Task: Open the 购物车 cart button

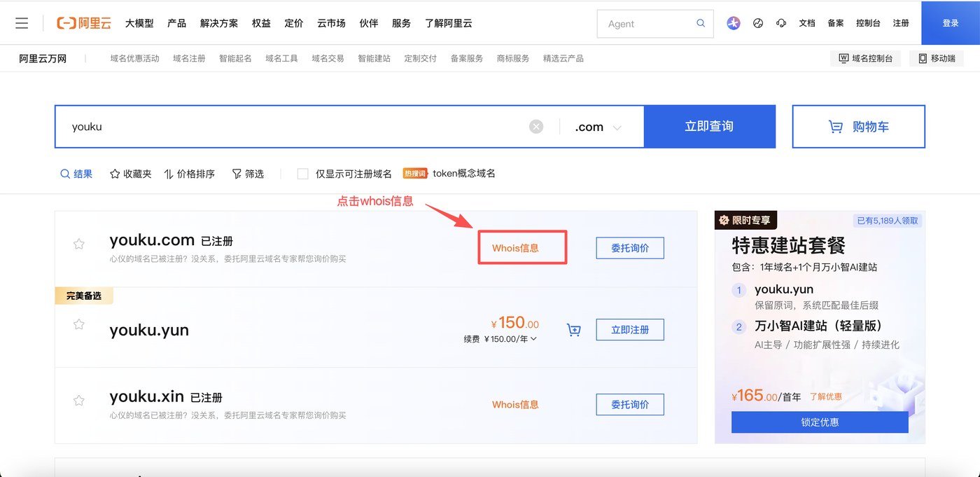Action: click(x=859, y=127)
